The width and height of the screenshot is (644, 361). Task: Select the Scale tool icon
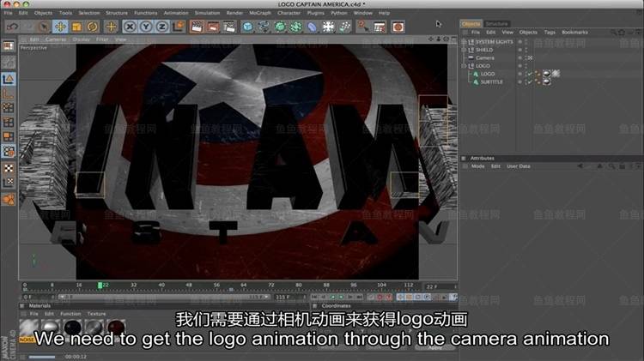click(76, 27)
